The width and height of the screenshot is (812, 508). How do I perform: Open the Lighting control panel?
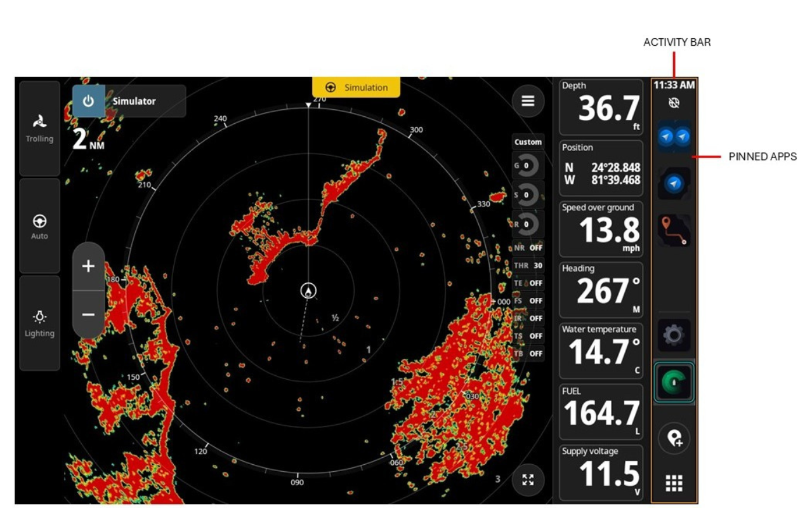coord(39,323)
